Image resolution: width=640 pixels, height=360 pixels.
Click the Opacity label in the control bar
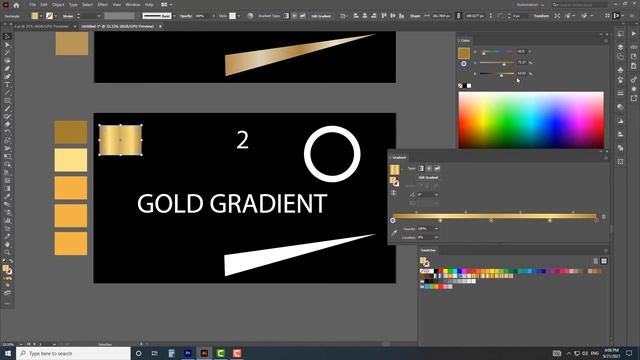(186, 16)
